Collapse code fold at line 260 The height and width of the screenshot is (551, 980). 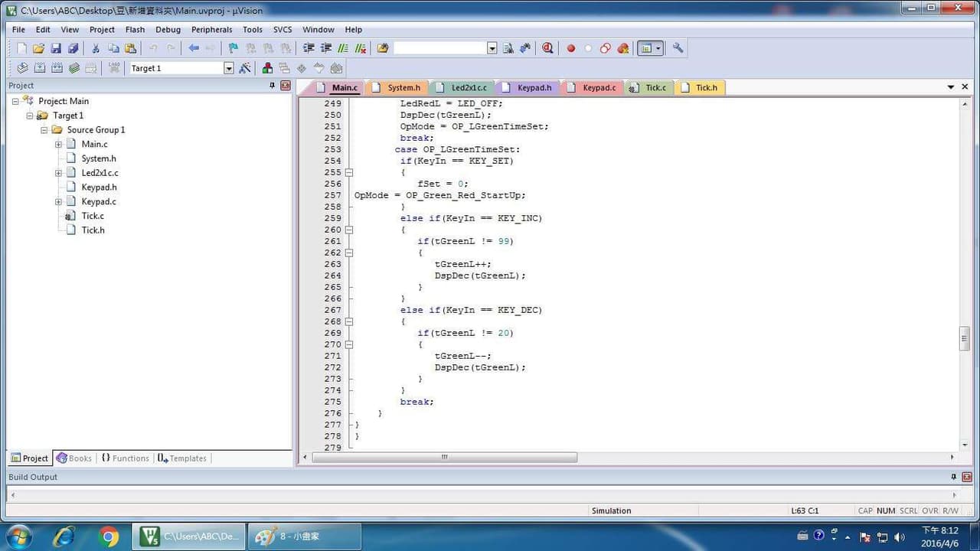point(349,230)
